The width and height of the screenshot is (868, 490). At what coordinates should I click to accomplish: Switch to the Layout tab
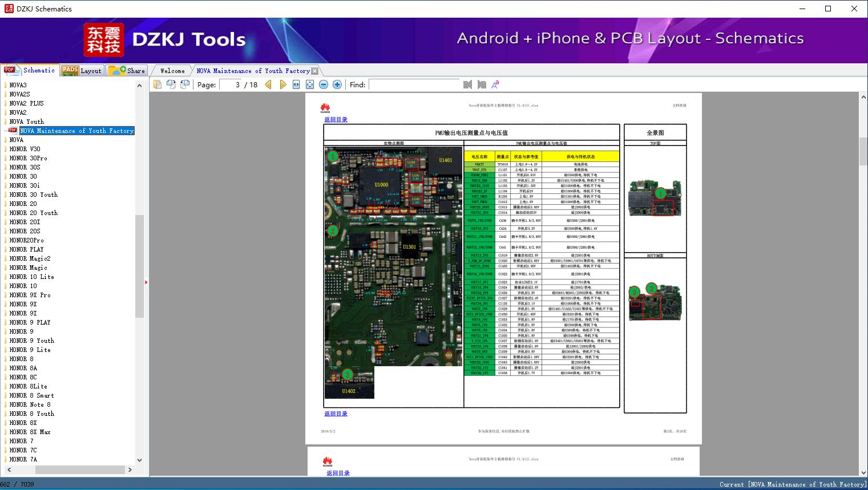[82, 71]
